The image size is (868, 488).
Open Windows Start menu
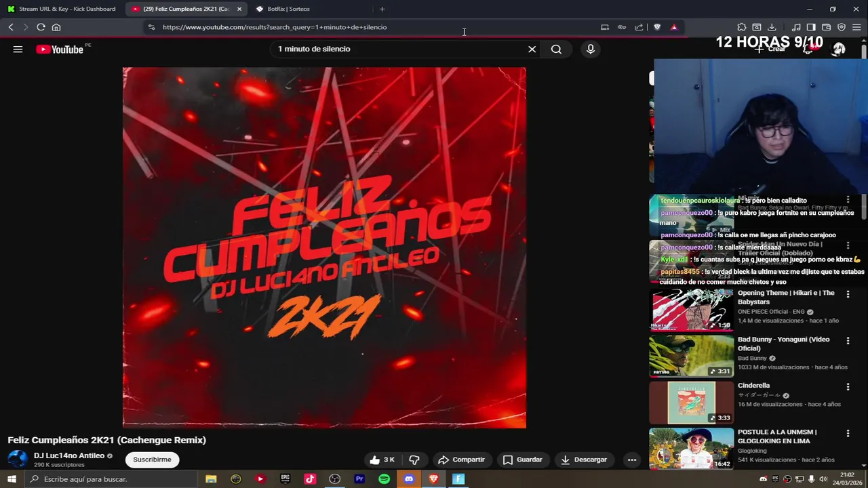point(12,479)
